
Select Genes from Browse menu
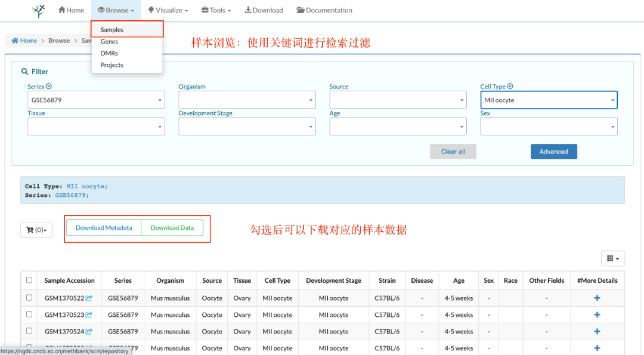click(128, 42)
